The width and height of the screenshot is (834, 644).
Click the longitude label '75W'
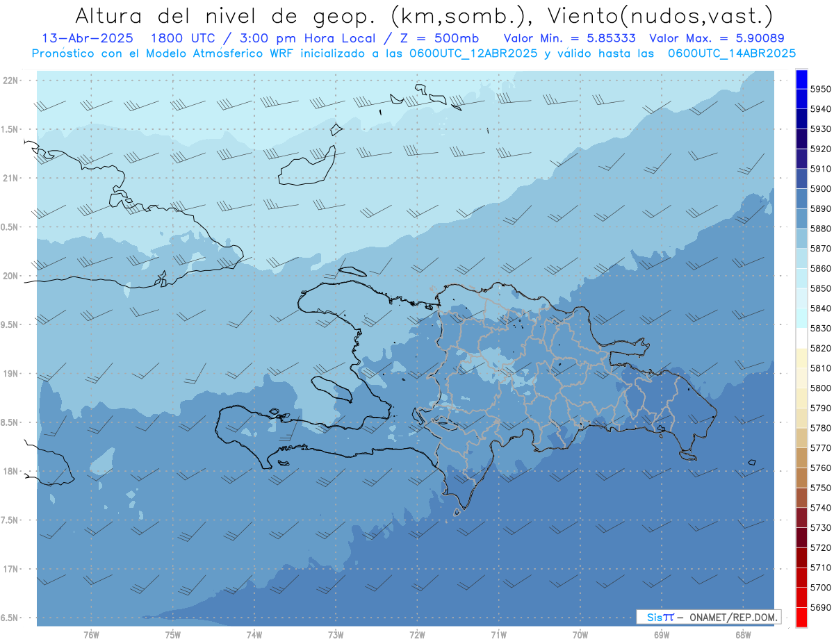click(173, 634)
